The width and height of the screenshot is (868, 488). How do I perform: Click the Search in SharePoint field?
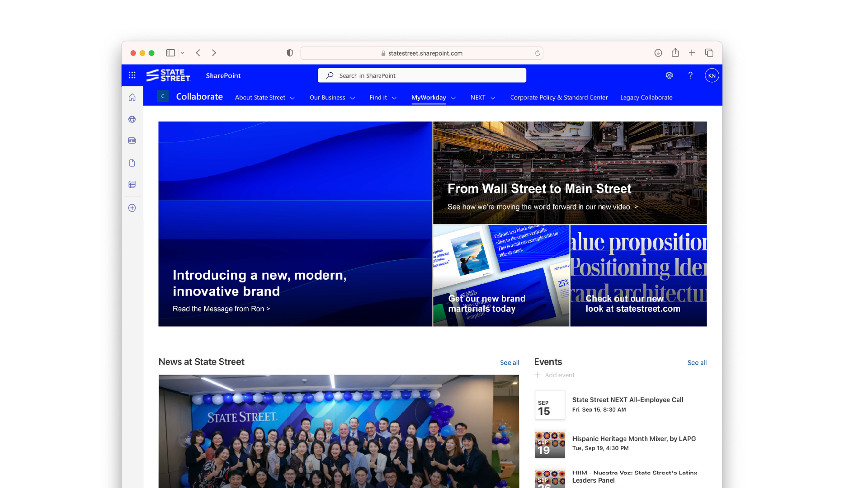422,75
